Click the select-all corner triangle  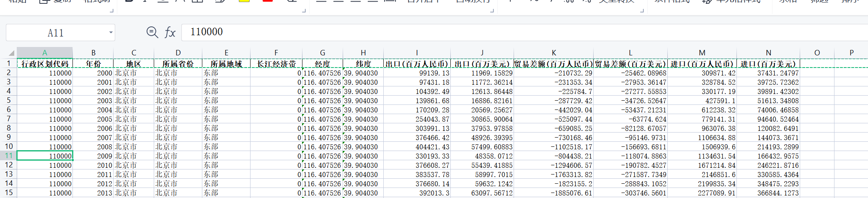pyautogui.click(x=11, y=53)
